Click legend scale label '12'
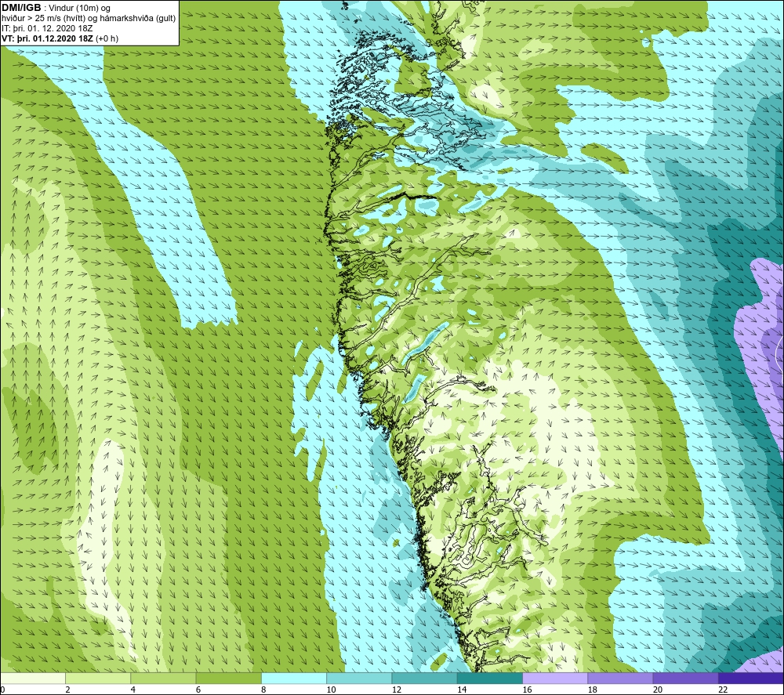The height and width of the screenshot is (695, 784). point(397,690)
